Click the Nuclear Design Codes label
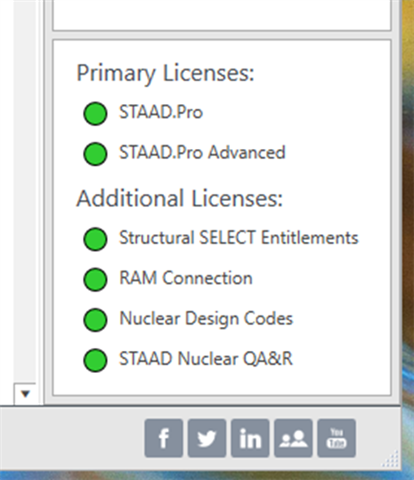 pyautogui.click(x=206, y=319)
